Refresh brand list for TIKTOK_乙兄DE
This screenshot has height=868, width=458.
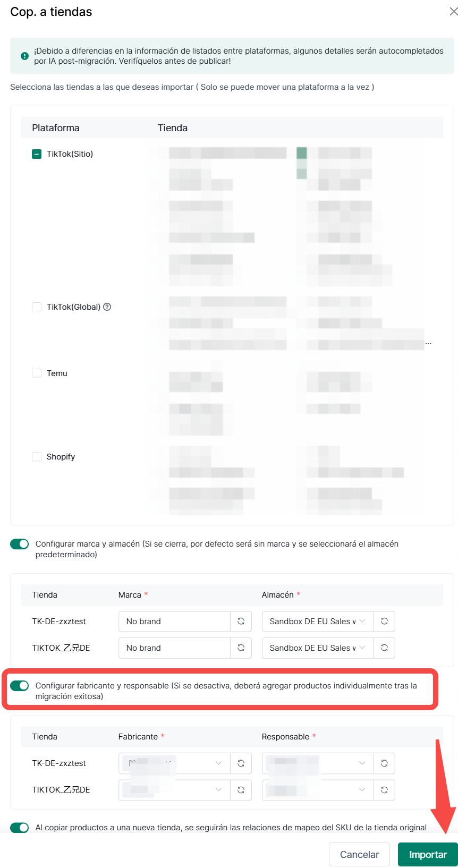click(x=241, y=648)
